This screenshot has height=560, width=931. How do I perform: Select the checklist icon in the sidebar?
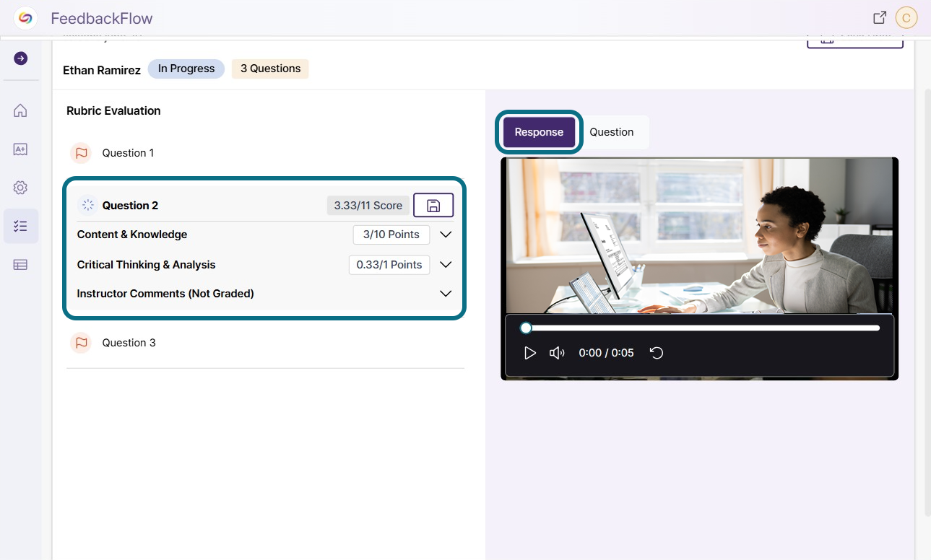(x=20, y=226)
